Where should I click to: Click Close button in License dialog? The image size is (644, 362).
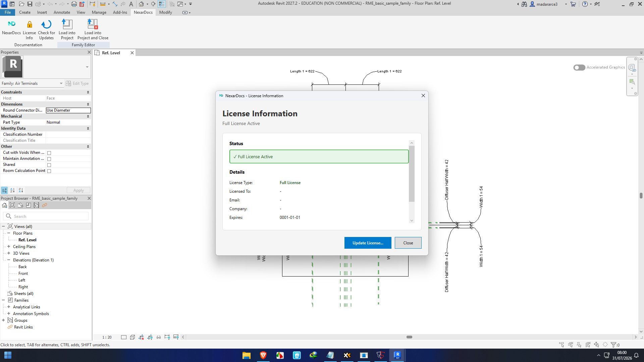click(408, 243)
